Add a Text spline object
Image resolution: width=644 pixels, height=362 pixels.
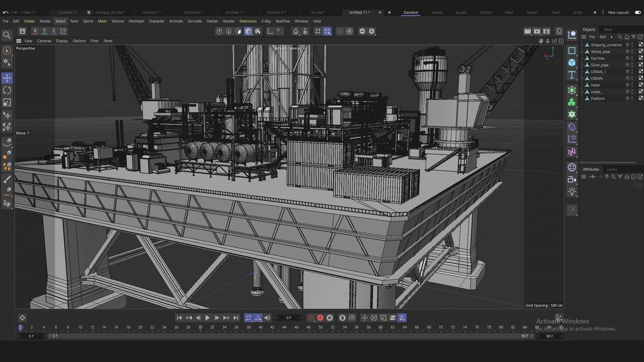(572, 75)
